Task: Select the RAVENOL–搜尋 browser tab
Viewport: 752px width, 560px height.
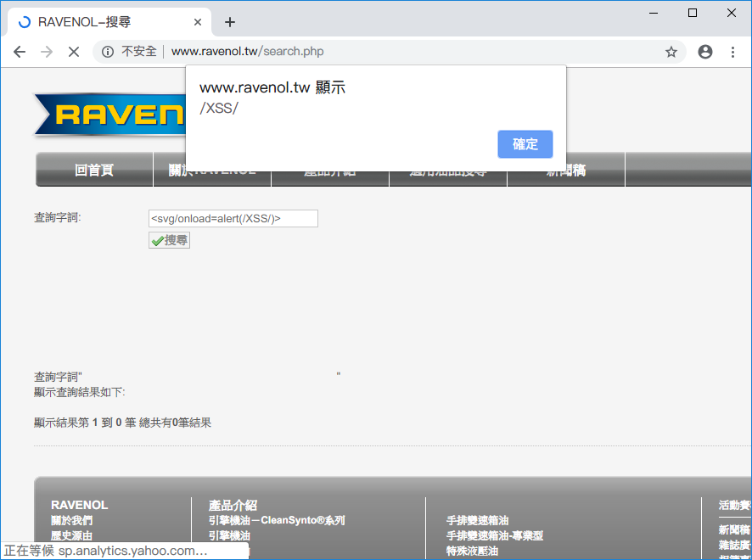Action: pyautogui.click(x=109, y=22)
